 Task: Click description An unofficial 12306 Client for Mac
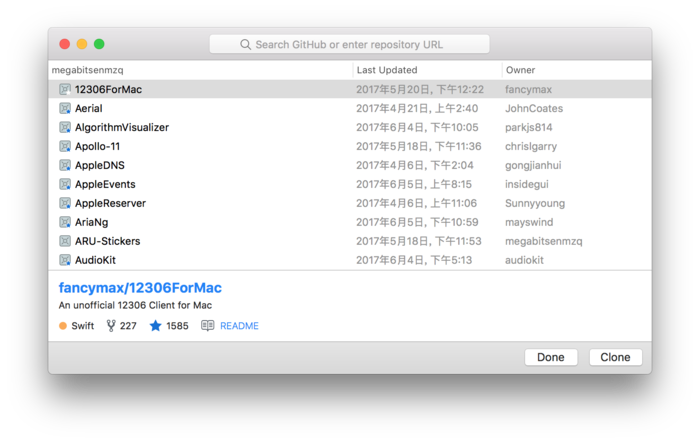tap(135, 305)
